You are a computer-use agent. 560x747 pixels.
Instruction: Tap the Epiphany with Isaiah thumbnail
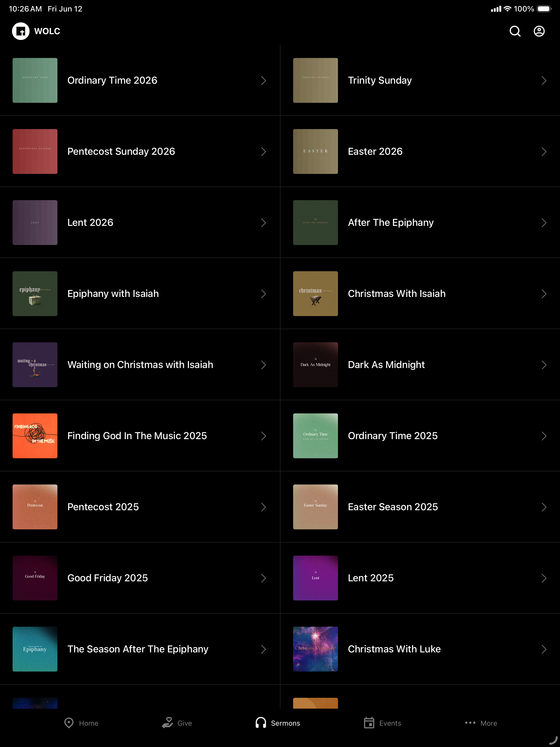point(35,294)
